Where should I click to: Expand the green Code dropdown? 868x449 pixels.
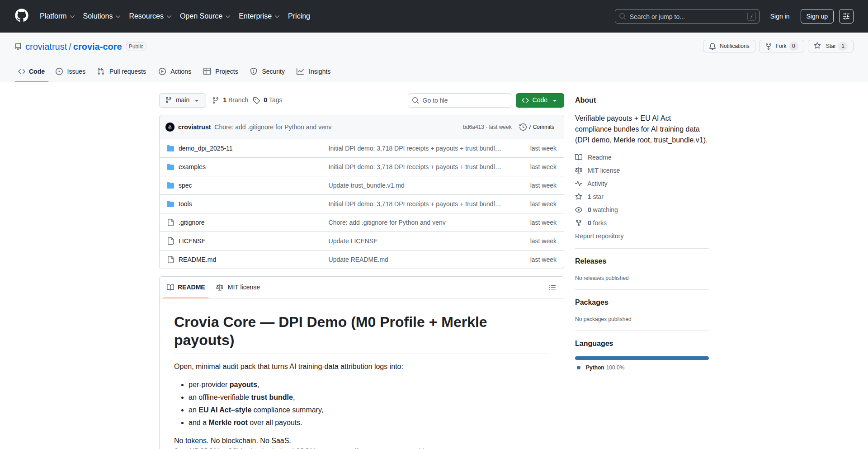539,100
